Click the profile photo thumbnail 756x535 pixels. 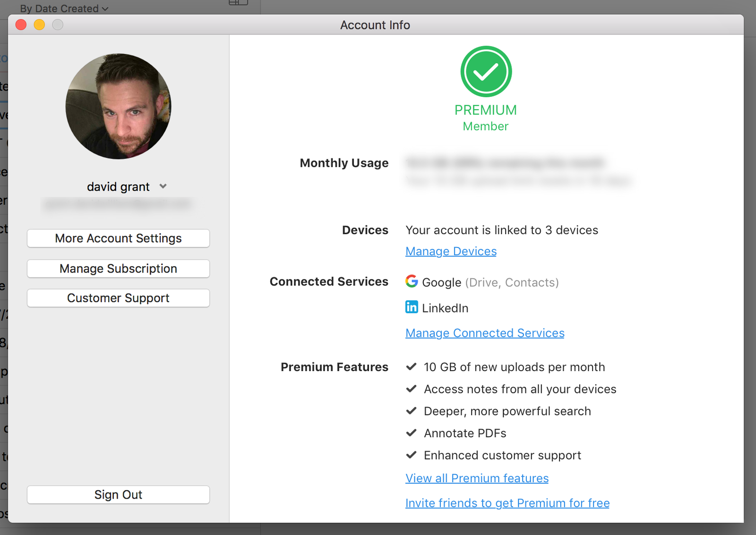pos(118,106)
